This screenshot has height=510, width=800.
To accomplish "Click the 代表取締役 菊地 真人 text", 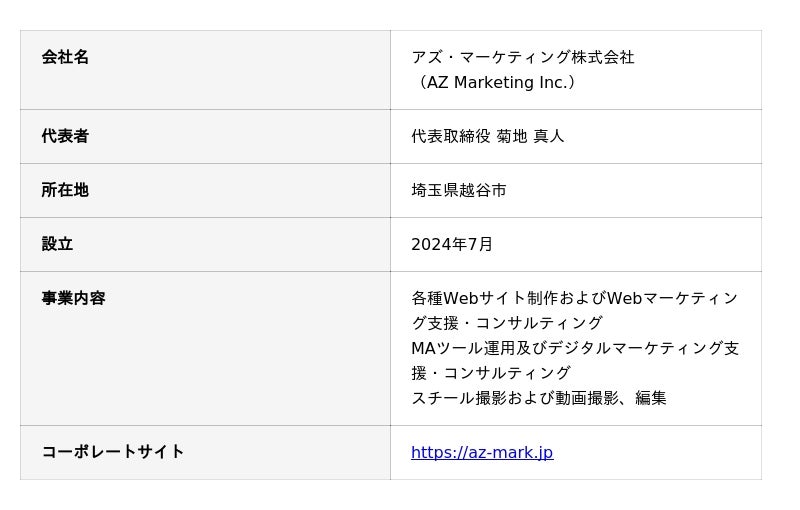I will pyautogui.click(x=487, y=136).
